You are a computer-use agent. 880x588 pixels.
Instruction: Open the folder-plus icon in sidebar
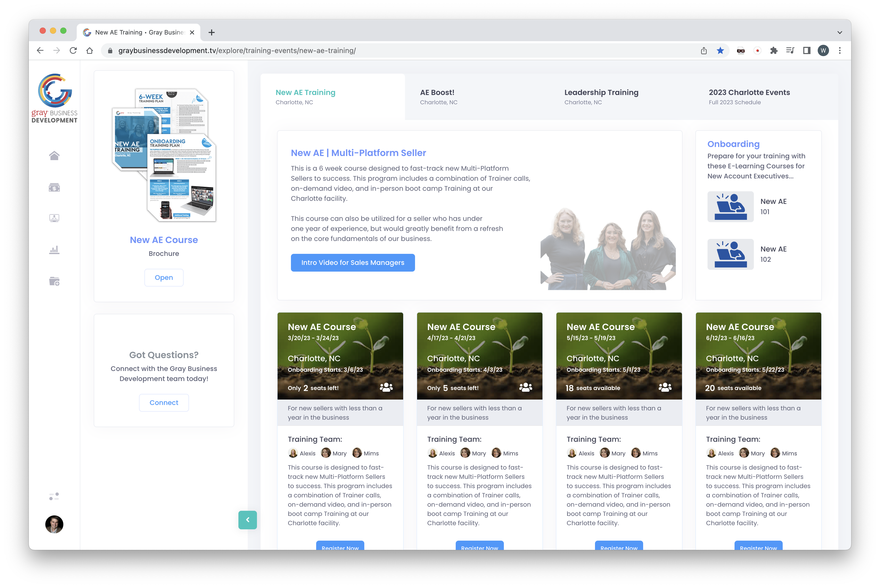pyautogui.click(x=54, y=281)
